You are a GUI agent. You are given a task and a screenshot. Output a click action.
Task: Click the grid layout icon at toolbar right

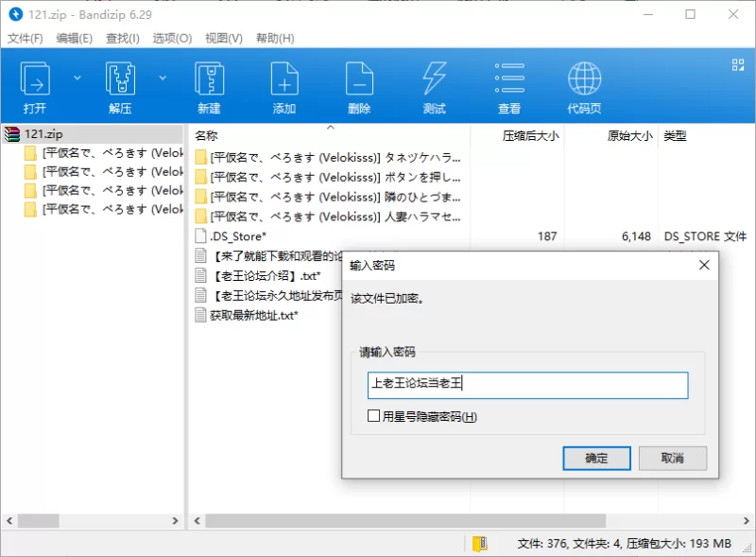[x=738, y=64]
